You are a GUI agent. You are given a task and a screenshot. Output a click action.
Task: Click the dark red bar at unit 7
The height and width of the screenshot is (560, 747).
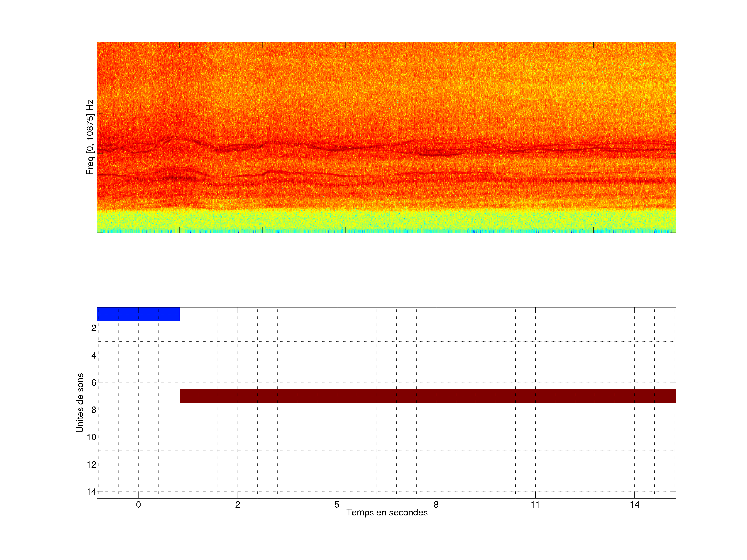[x=427, y=396]
